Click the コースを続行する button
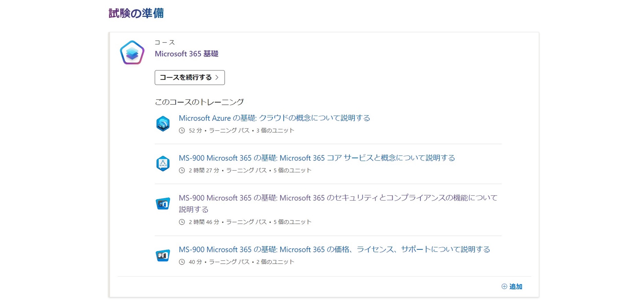644x301 pixels. point(190,78)
